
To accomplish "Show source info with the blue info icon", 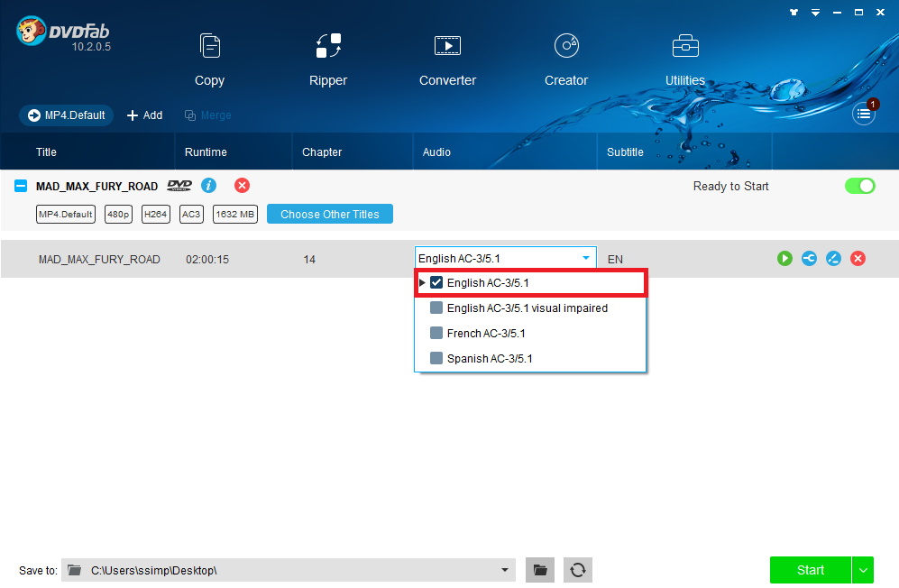I will click(208, 185).
